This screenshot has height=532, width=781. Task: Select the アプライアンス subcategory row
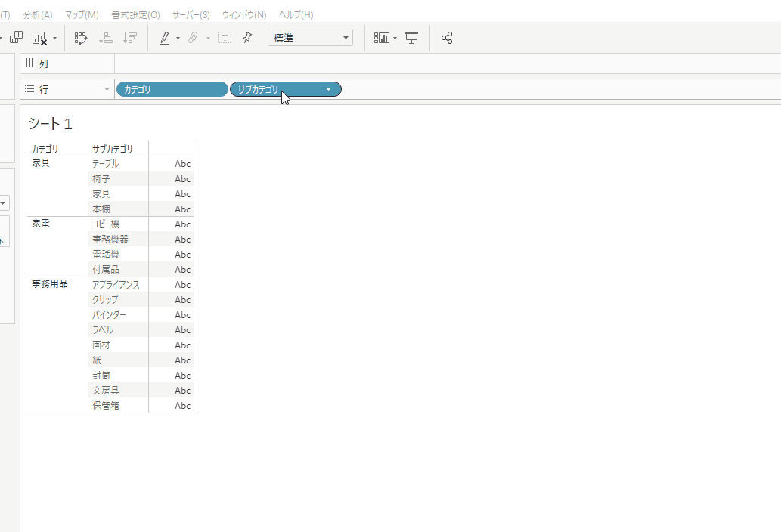[x=116, y=284]
